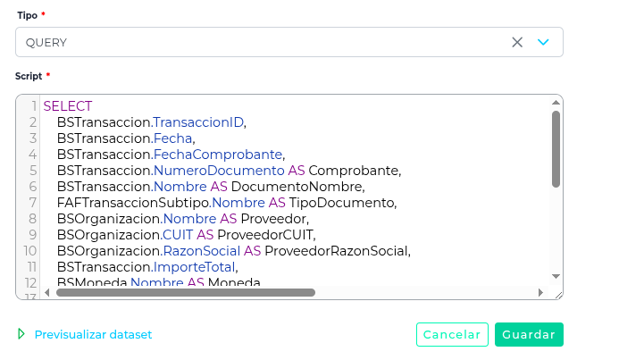Click the vertical scrollbar thumb in the script
Viewport: 644px width, 360px height.
(x=556, y=148)
